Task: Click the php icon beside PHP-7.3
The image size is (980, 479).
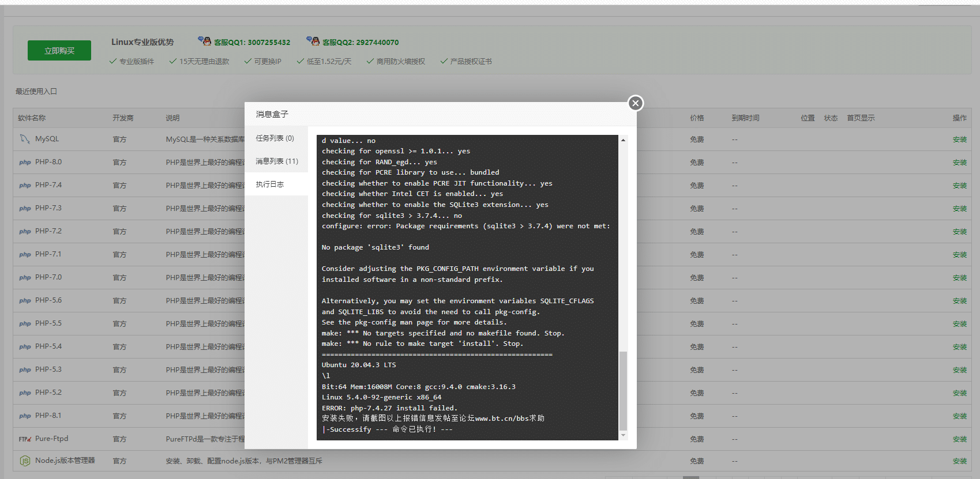Action: pyautogui.click(x=25, y=209)
